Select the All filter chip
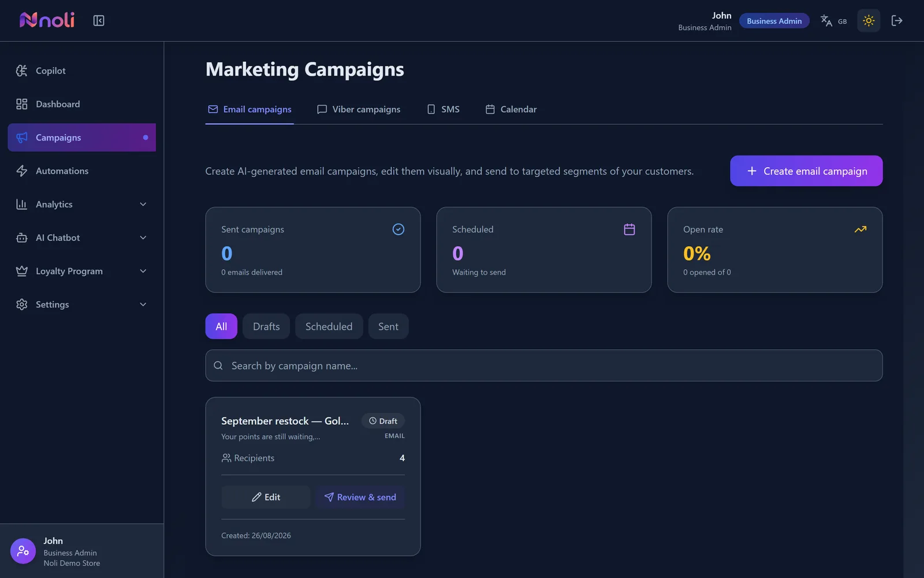The image size is (924, 578). [221, 327]
